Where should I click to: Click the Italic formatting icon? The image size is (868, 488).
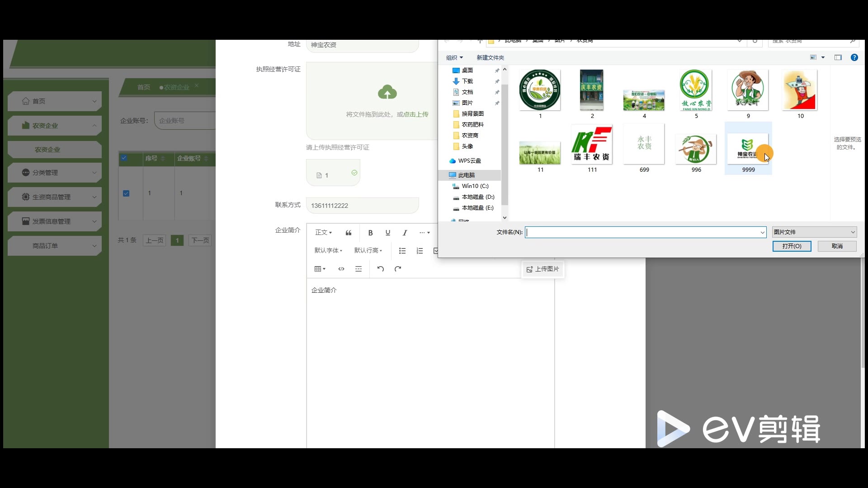(405, 233)
